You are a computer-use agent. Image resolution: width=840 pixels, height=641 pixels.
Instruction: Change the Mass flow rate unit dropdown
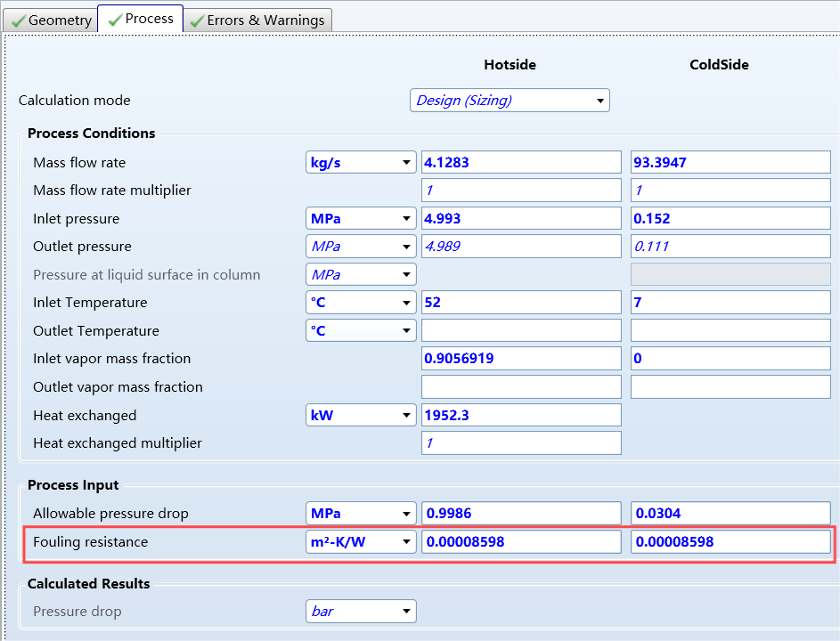361,162
